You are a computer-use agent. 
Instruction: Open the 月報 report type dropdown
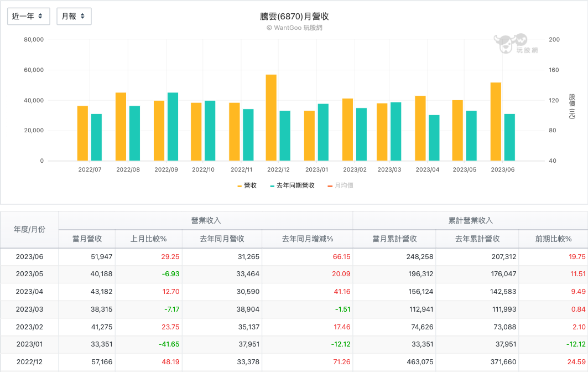[x=74, y=16]
